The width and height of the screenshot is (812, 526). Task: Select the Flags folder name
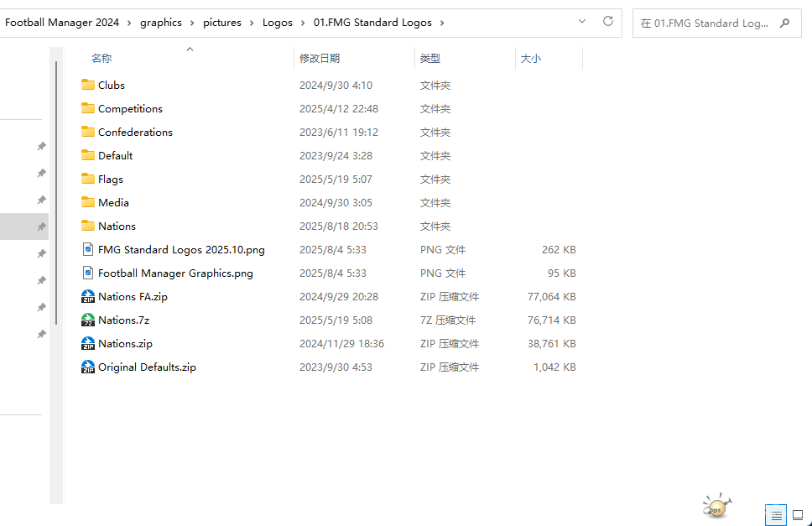pyautogui.click(x=111, y=180)
